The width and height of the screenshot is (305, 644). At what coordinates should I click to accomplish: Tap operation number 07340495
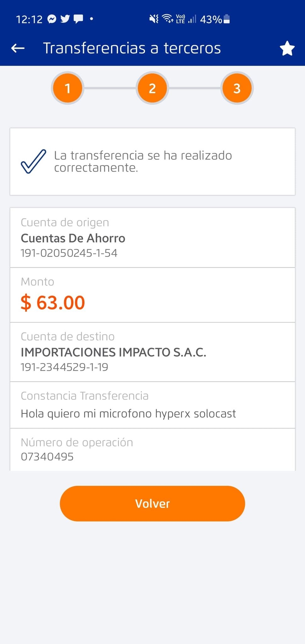click(47, 457)
